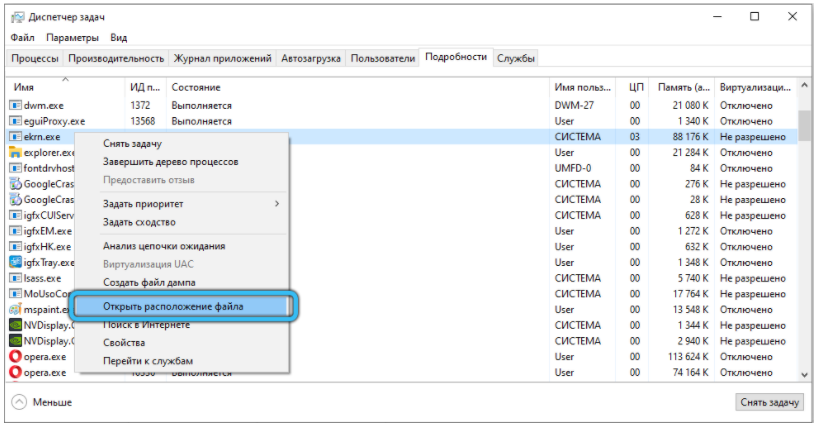
Task: Open the Параметры menu
Action: coord(71,37)
